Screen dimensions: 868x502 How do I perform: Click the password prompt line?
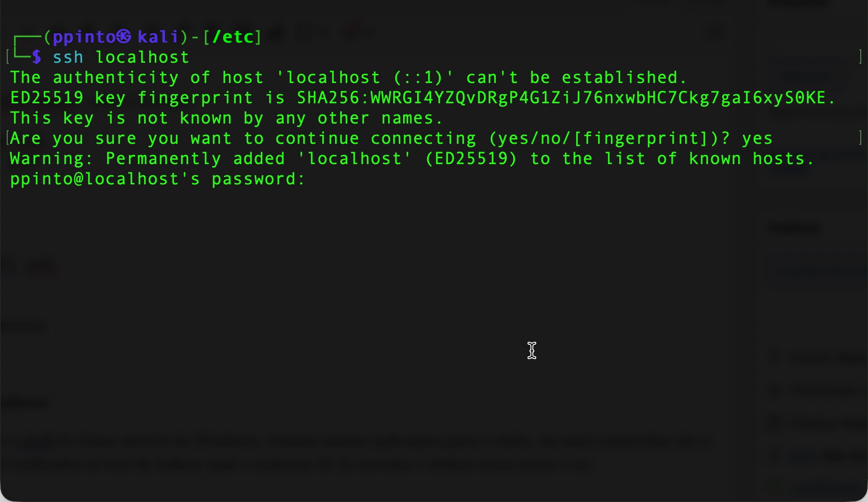pos(157,179)
